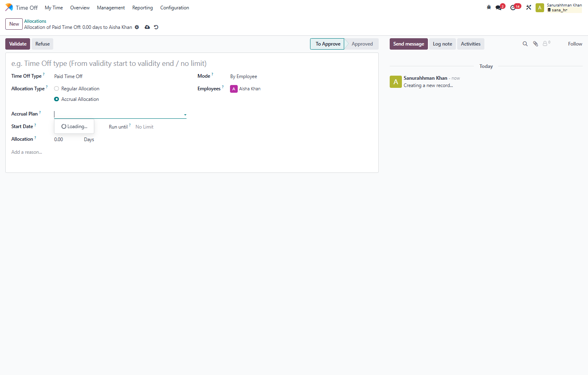Image resolution: width=588 pixels, height=375 pixels.
Task: Save the record manually with the cloud icon
Action: (x=147, y=27)
